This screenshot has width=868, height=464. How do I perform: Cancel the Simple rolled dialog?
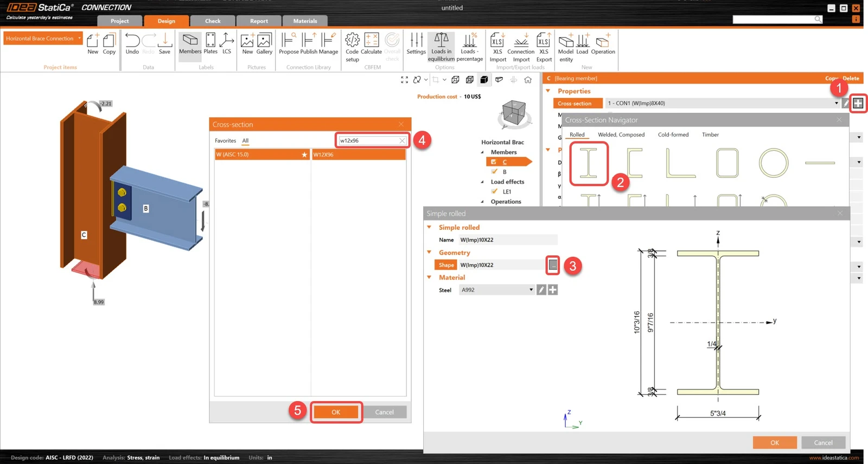823,442
